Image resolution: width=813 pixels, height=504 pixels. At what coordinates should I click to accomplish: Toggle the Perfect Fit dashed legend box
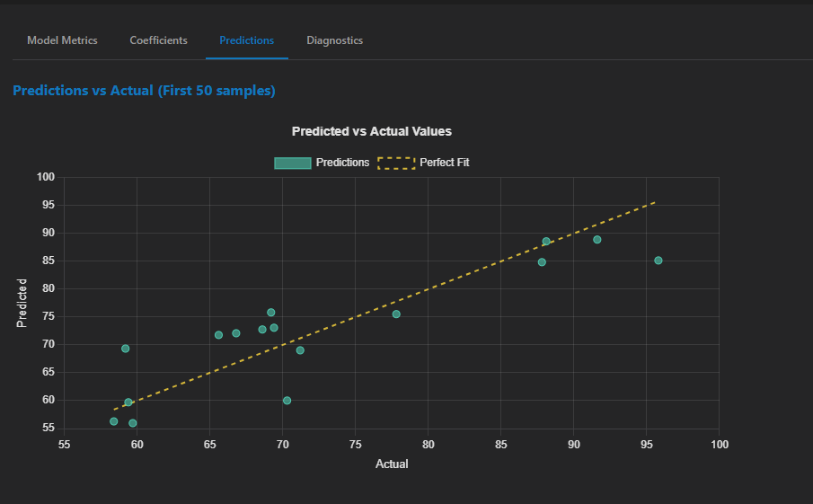(395, 163)
